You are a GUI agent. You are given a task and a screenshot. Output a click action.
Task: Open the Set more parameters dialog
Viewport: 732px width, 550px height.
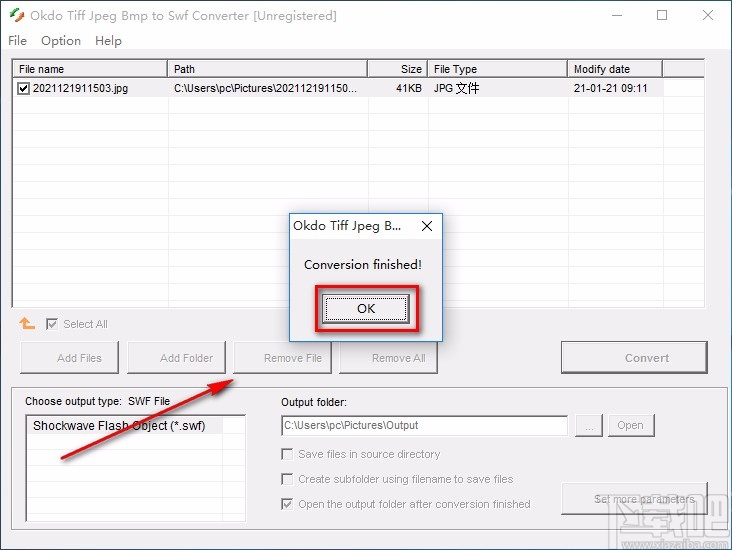634,499
